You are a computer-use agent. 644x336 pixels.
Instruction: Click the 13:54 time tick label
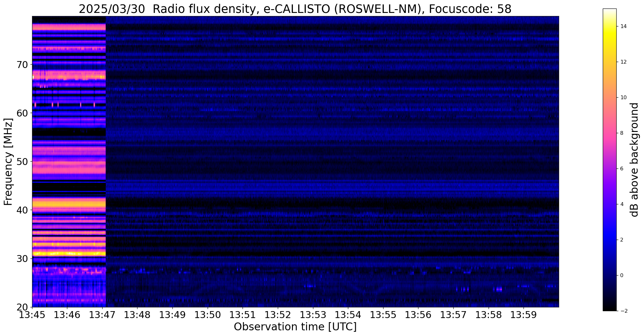[x=348, y=315]
